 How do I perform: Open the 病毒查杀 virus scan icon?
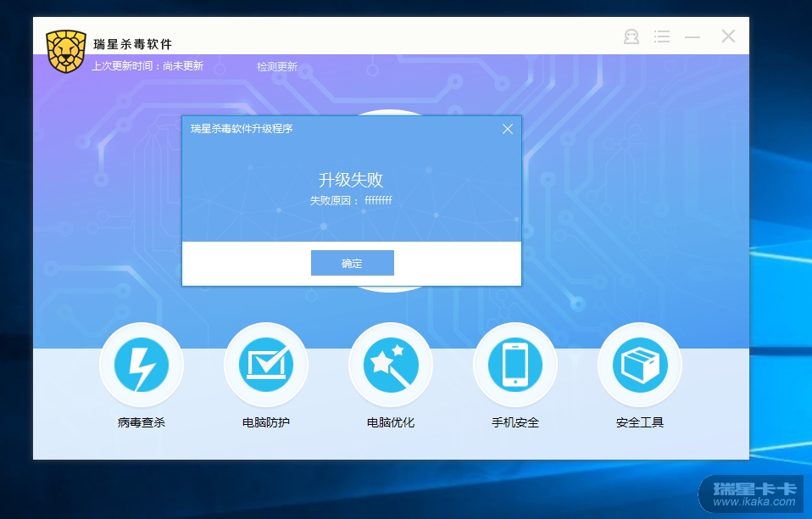tap(142, 365)
